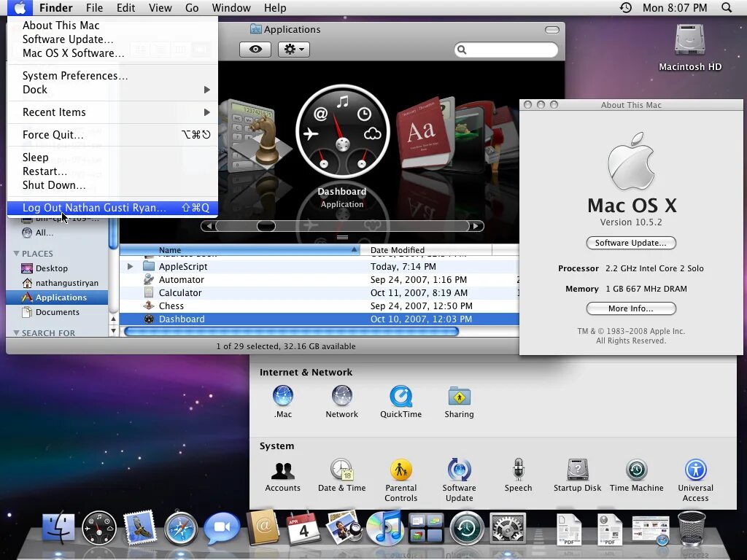Select About This Mac menu item
Screen dimensions: 747x560
(x=112, y=26)
